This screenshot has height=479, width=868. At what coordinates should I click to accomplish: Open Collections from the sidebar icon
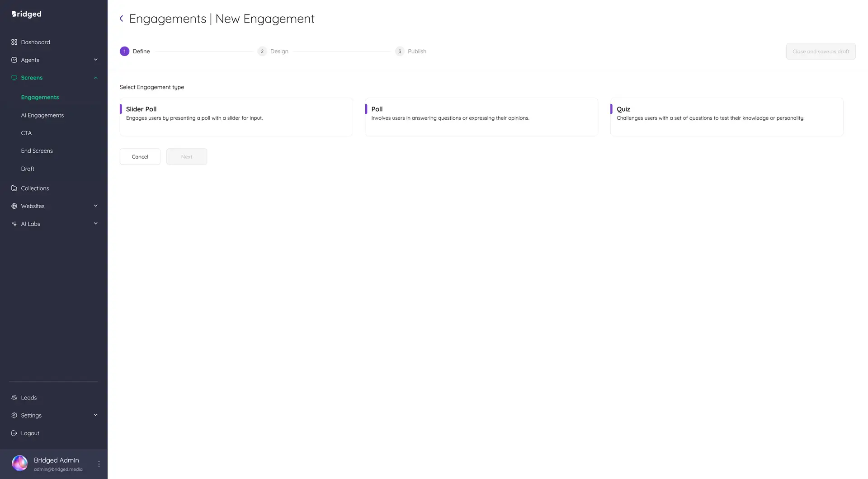point(14,188)
